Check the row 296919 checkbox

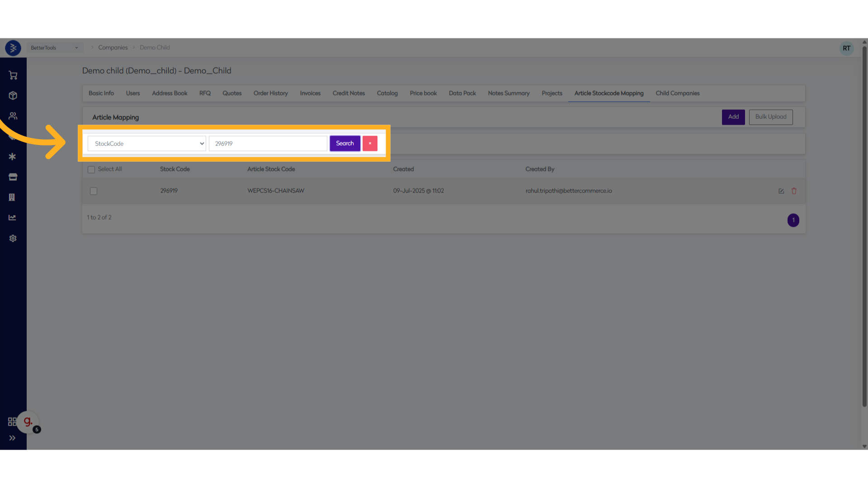94,191
